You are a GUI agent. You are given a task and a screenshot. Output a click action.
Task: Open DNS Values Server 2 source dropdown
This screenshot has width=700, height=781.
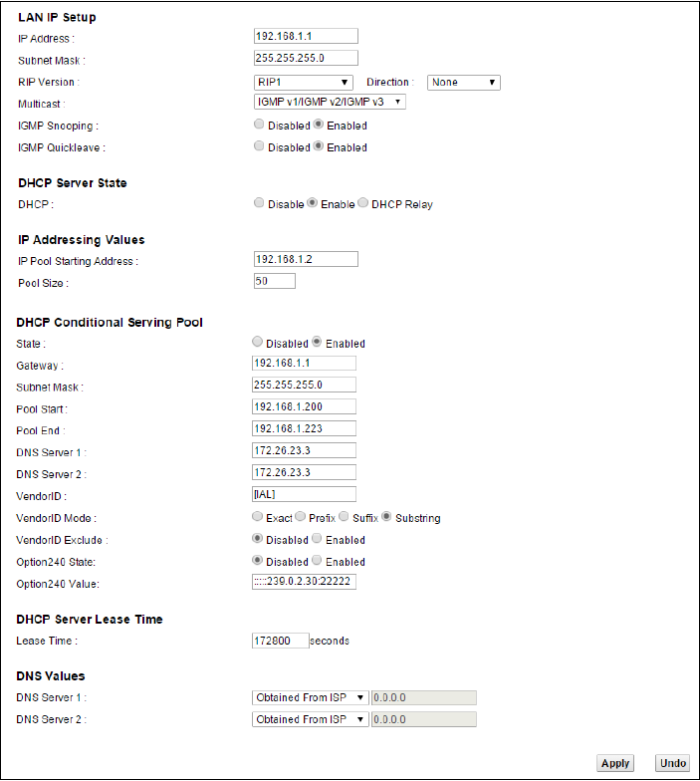(311, 719)
